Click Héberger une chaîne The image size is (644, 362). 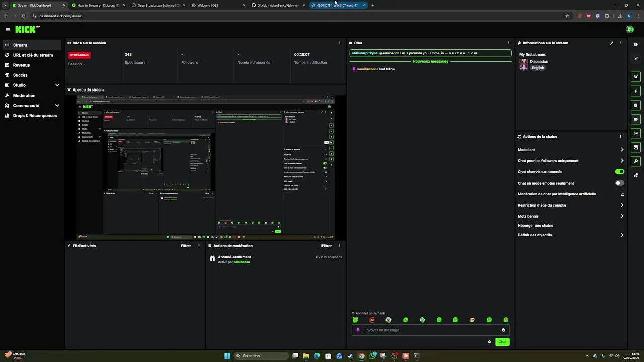[x=535, y=226]
